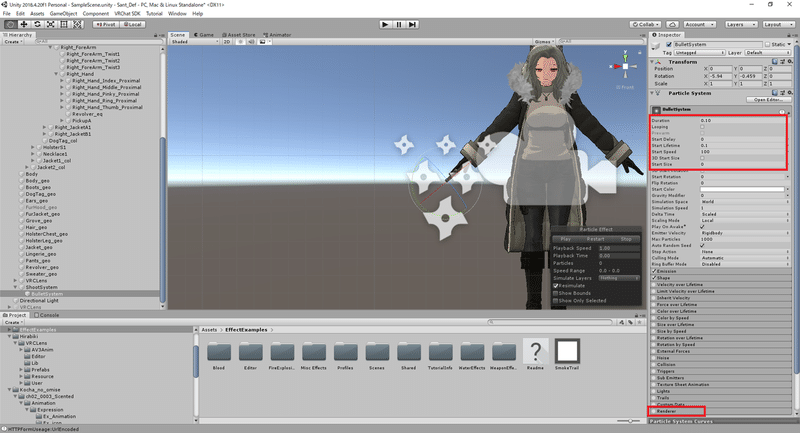Enable the Static checkbox
Image resolution: width=800 pixels, height=433 pixels.
click(x=767, y=44)
